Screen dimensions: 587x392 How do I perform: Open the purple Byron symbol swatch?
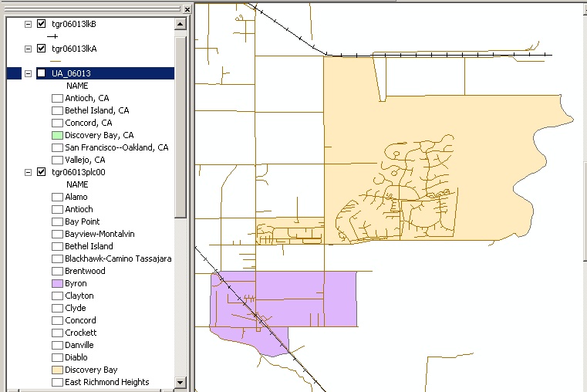tap(57, 284)
